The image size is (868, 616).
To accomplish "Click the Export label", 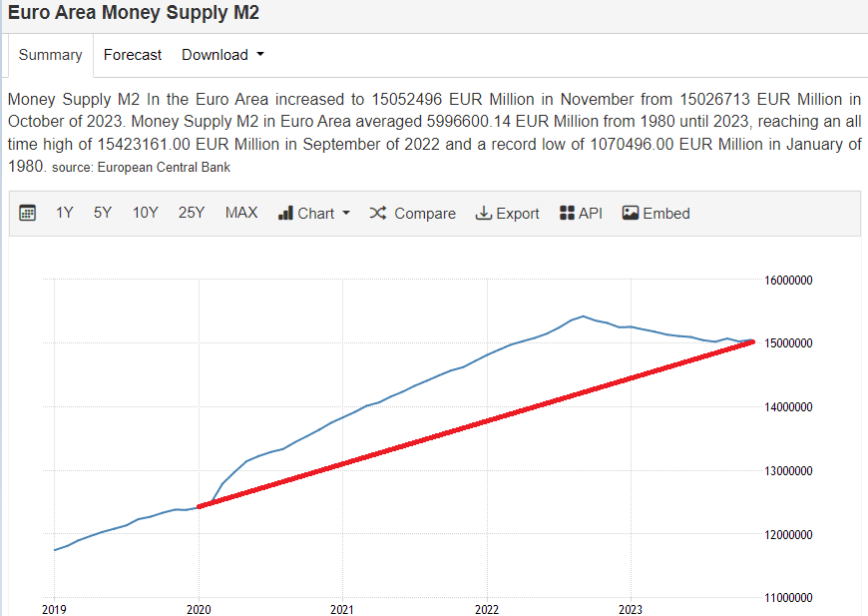I will tap(517, 214).
